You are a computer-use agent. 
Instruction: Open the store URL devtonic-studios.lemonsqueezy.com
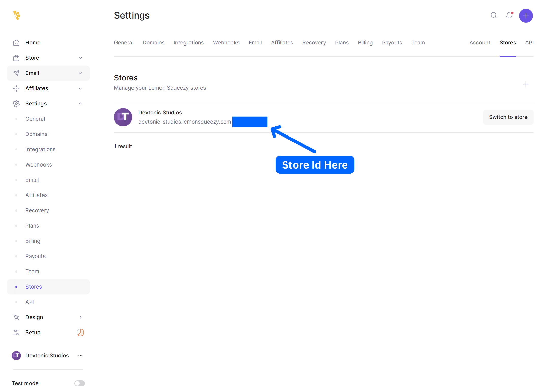[x=184, y=122]
